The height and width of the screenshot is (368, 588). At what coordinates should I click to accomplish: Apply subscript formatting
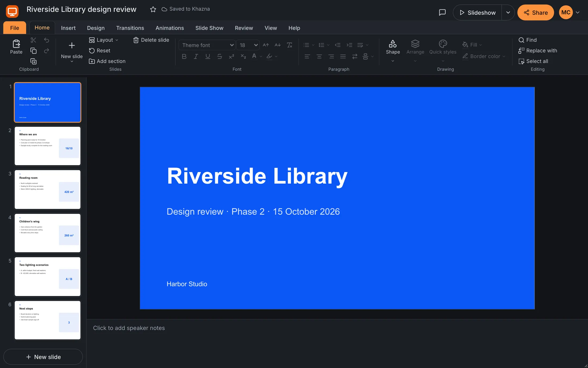[x=243, y=56]
